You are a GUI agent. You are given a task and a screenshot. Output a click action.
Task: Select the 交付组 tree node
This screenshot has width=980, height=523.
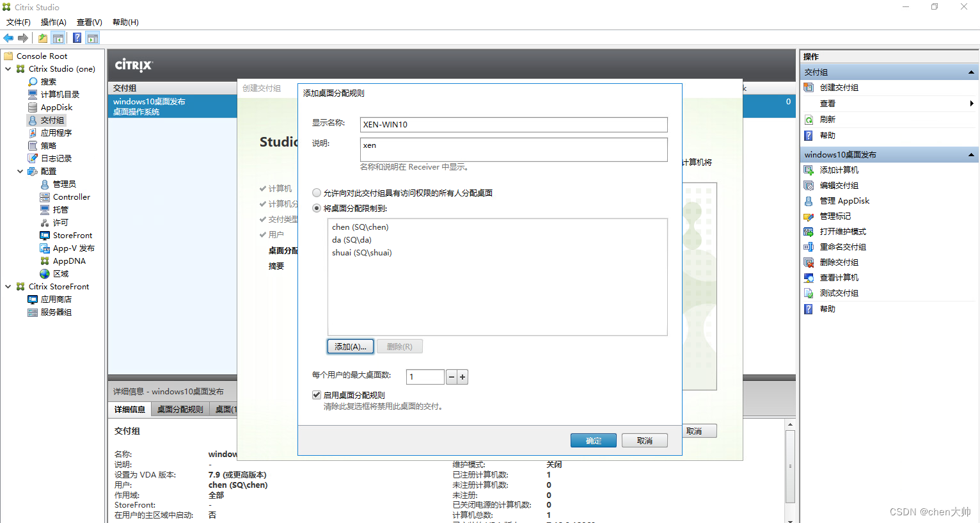tap(52, 120)
